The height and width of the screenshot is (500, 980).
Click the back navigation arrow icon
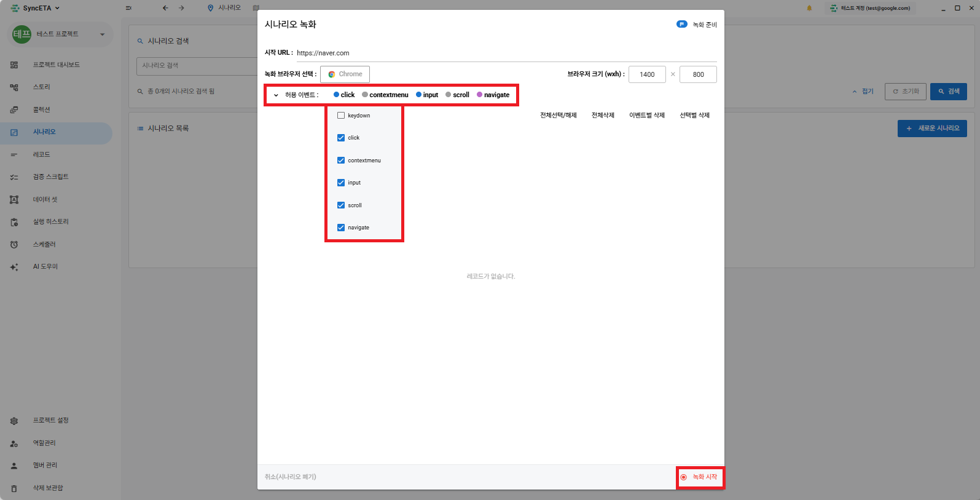165,8
